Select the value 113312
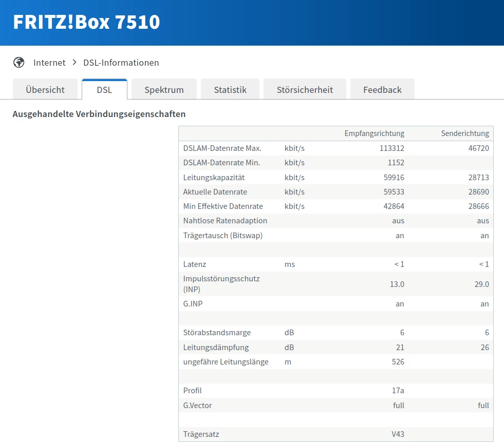The image size is (504, 442). coord(392,148)
